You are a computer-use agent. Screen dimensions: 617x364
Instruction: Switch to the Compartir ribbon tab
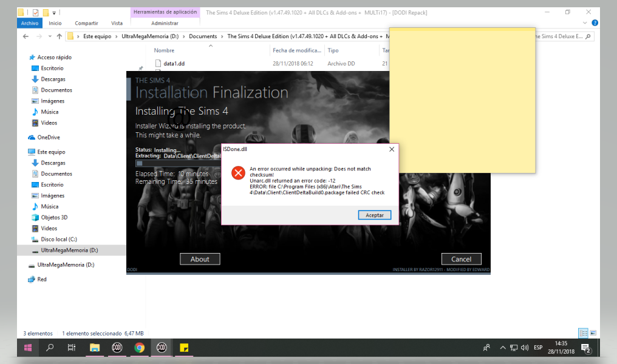tap(86, 23)
